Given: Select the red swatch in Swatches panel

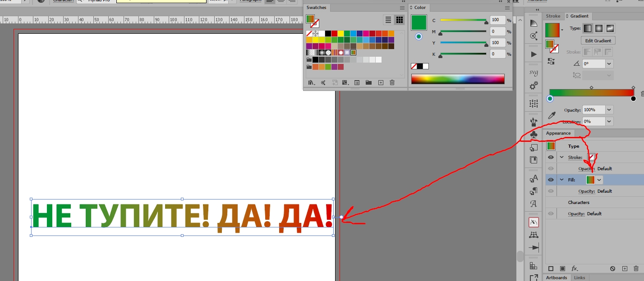Looking at the screenshot, I should tap(334, 33).
